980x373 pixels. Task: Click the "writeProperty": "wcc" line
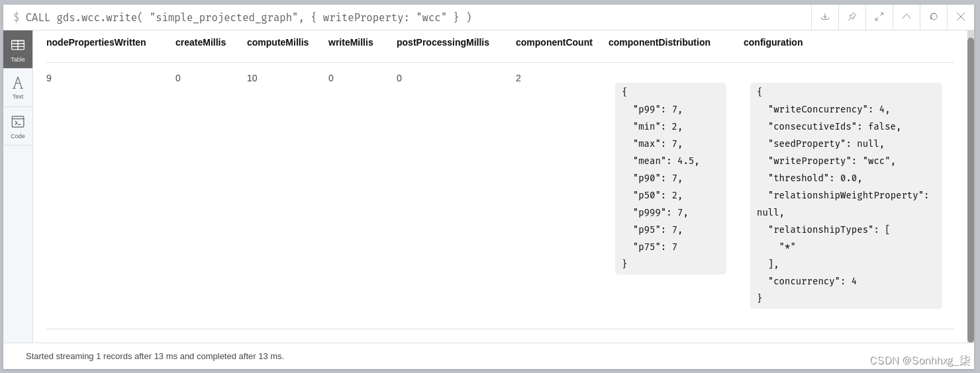[832, 161]
